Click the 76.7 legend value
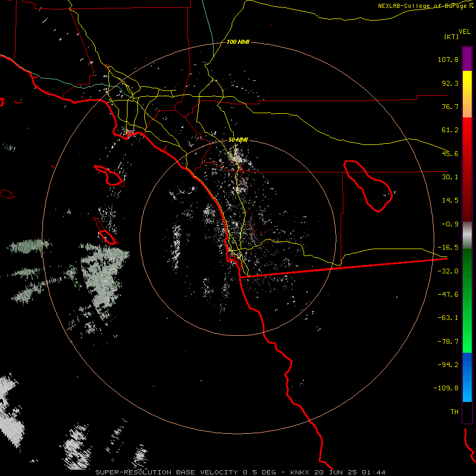The height and width of the screenshot is (476, 476). 450,106
